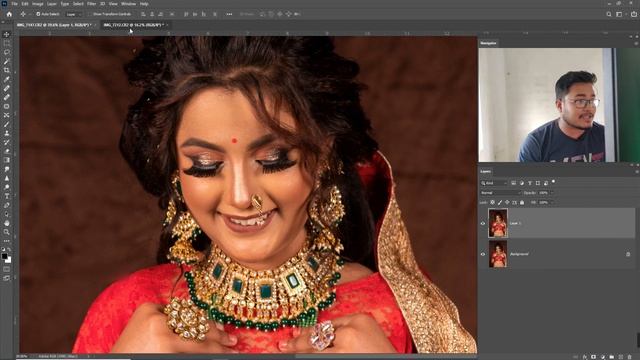Create a new layer
This screenshot has width=640, height=360.
click(x=621, y=357)
